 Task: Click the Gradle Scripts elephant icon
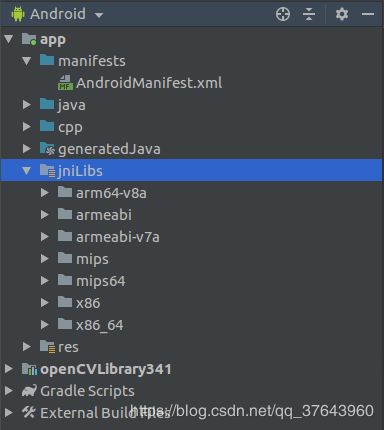point(29,391)
